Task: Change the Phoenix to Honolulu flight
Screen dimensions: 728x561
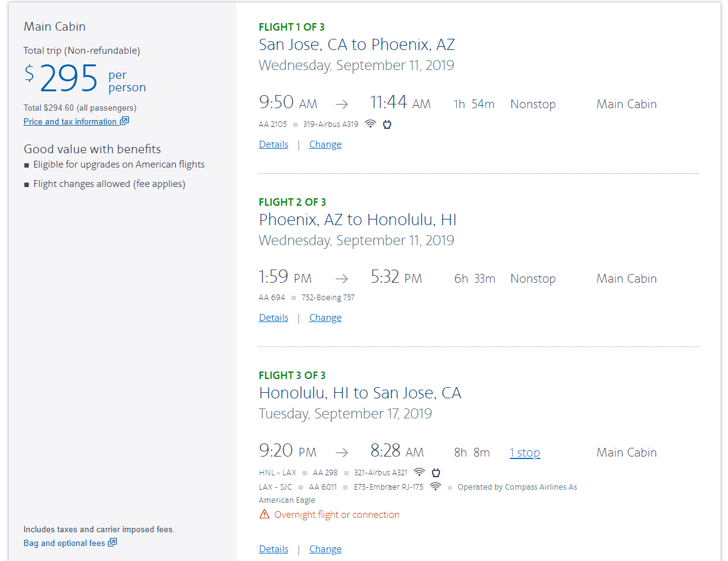Action: point(326,318)
